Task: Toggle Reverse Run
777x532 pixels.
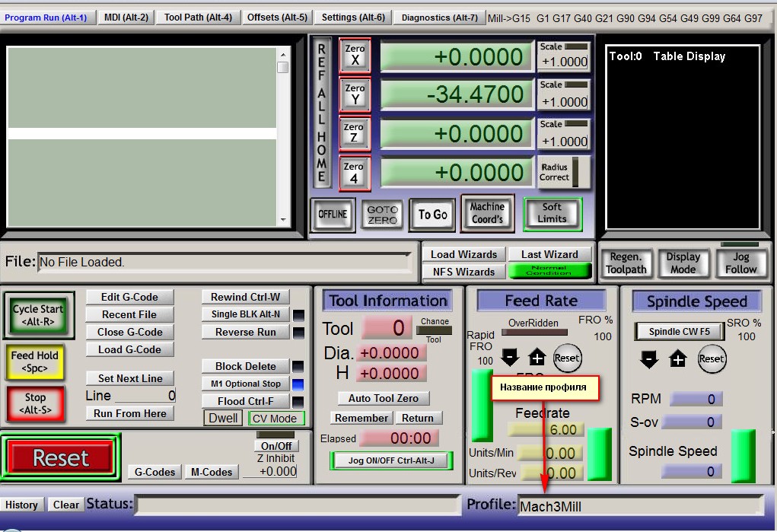Action: [x=245, y=332]
